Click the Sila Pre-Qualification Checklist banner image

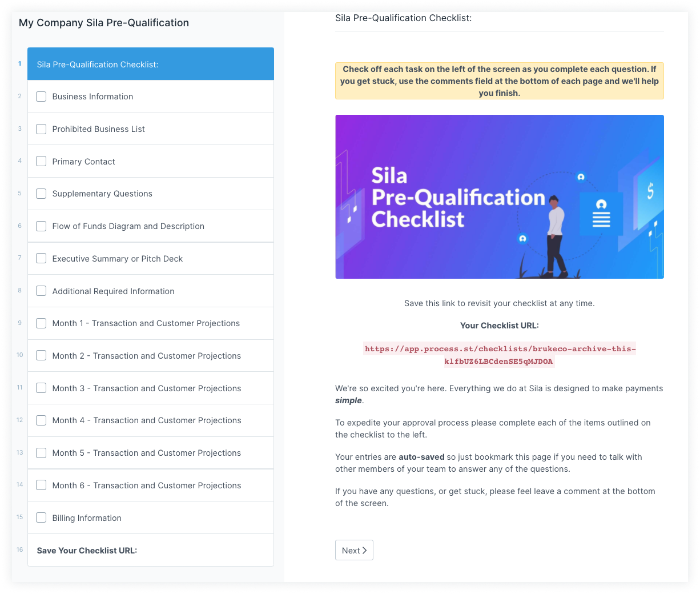(500, 196)
